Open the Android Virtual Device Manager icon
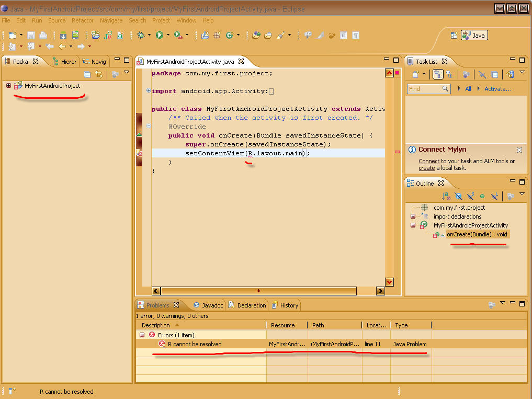The height and width of the screenshot is (399, 532). [75, 35]
